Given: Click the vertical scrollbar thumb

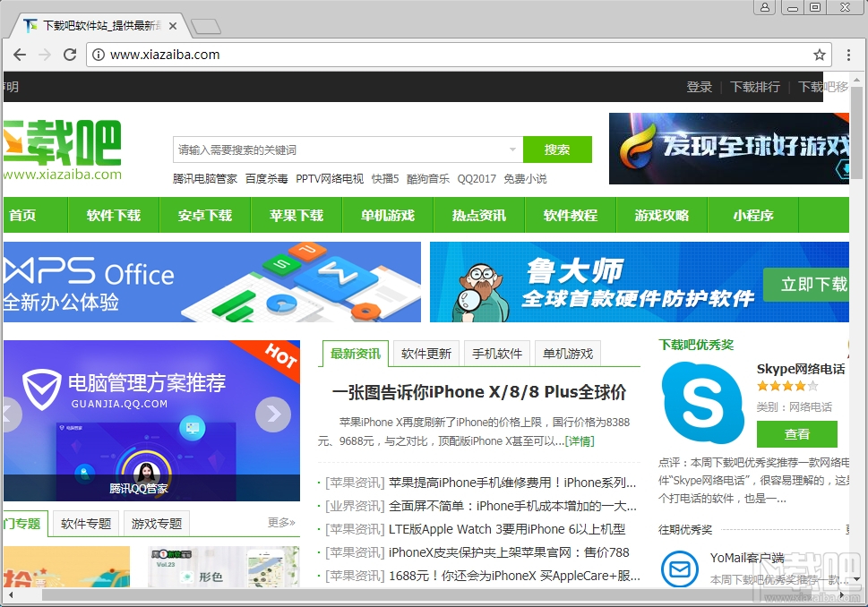Looking at the screenshot, I should pyautogui.click(x=857, y=133).
